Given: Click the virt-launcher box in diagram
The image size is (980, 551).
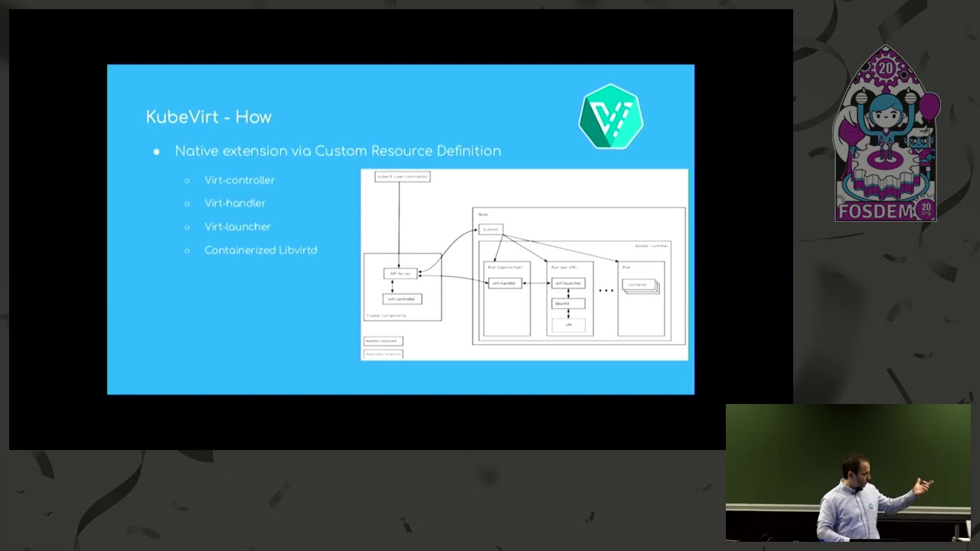Looking at the screenshot, I should tap(568, 283).
